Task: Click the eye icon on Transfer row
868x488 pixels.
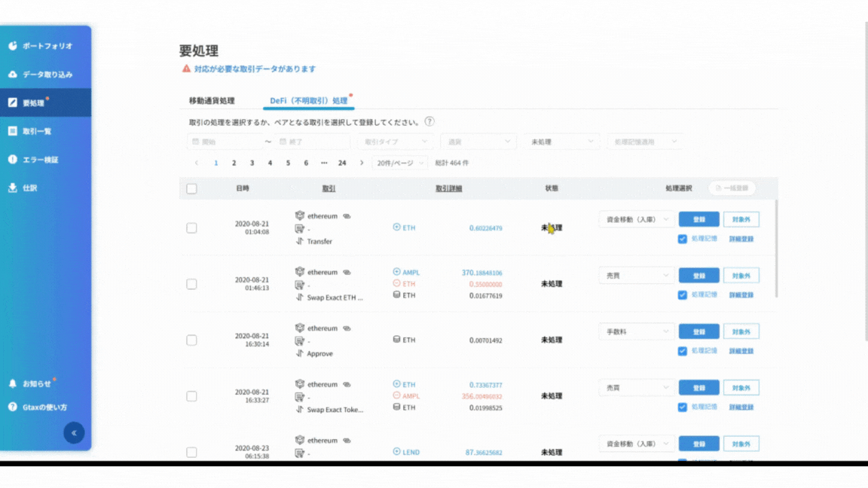Action: (x=347, y=216)
